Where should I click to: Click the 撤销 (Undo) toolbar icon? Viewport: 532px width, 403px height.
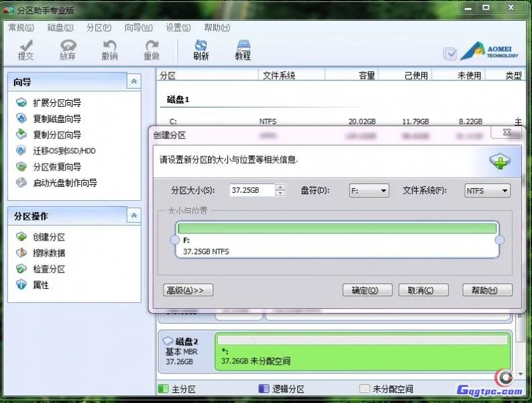pyautogui.click(x=109, y=50)
